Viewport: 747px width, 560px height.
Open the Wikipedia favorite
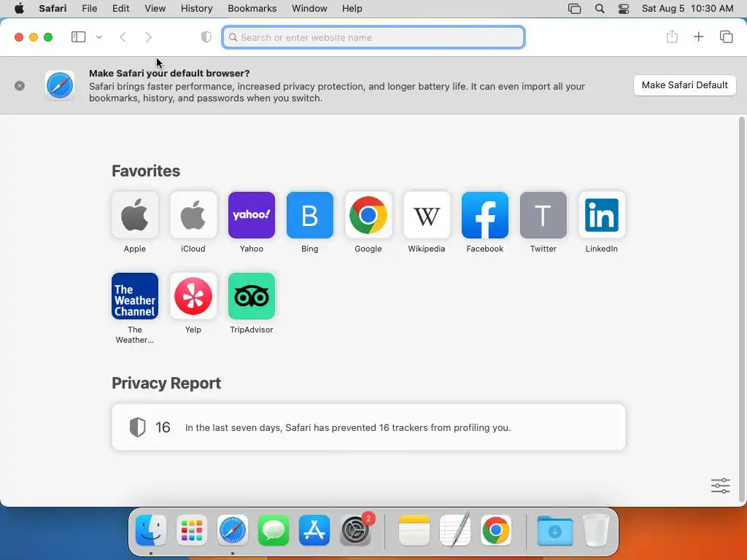426,215
